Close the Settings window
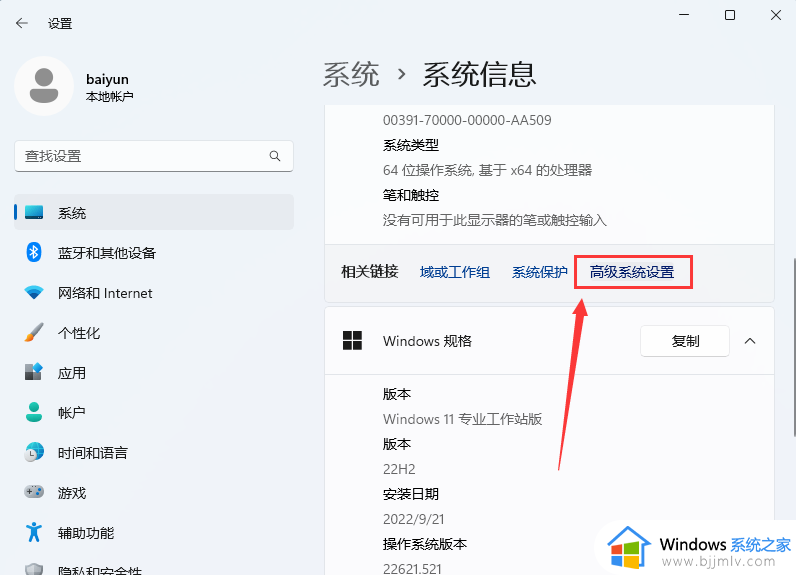This screenshot has width=796, height=575. click(776, 15)
